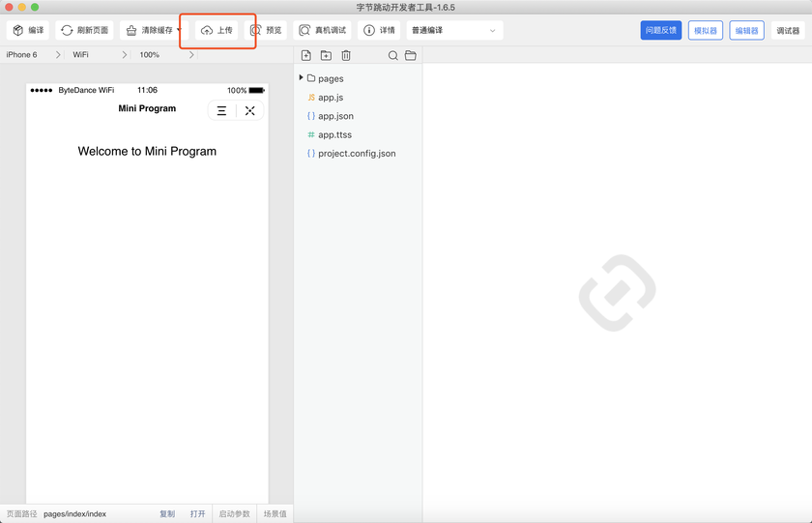Image resolution: width=812 pixels, height=523 pixels.
Task: Open the 普通编译 compile mode dropdown
Action: [x=454, y=30]
